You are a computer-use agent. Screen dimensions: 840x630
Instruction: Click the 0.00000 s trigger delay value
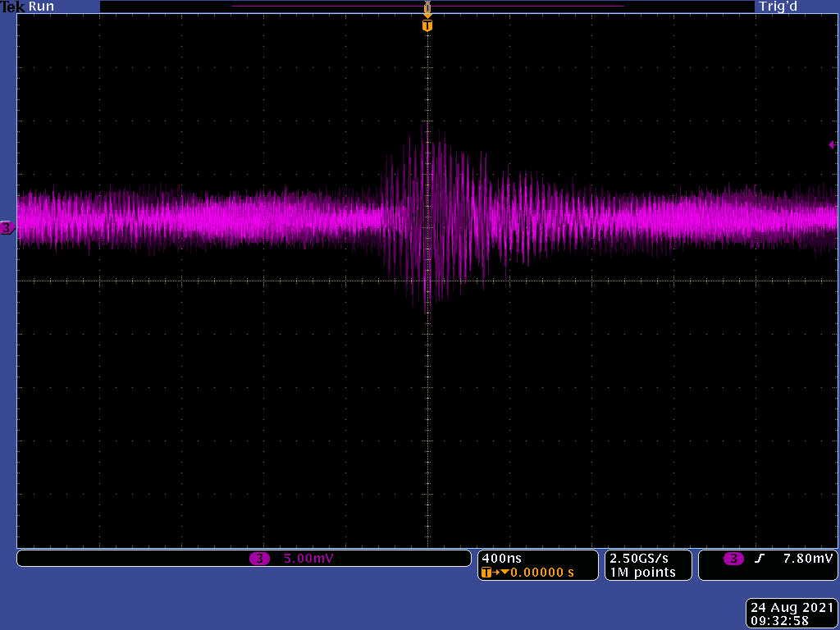542,572
